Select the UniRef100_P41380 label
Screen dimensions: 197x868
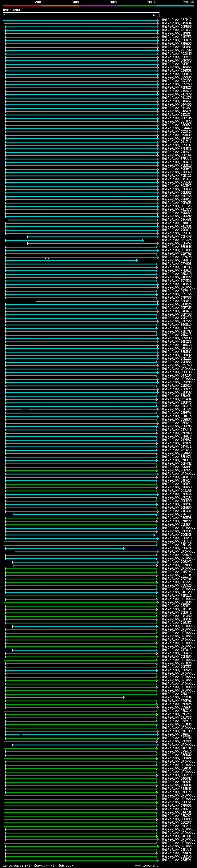tap(177, 616)
